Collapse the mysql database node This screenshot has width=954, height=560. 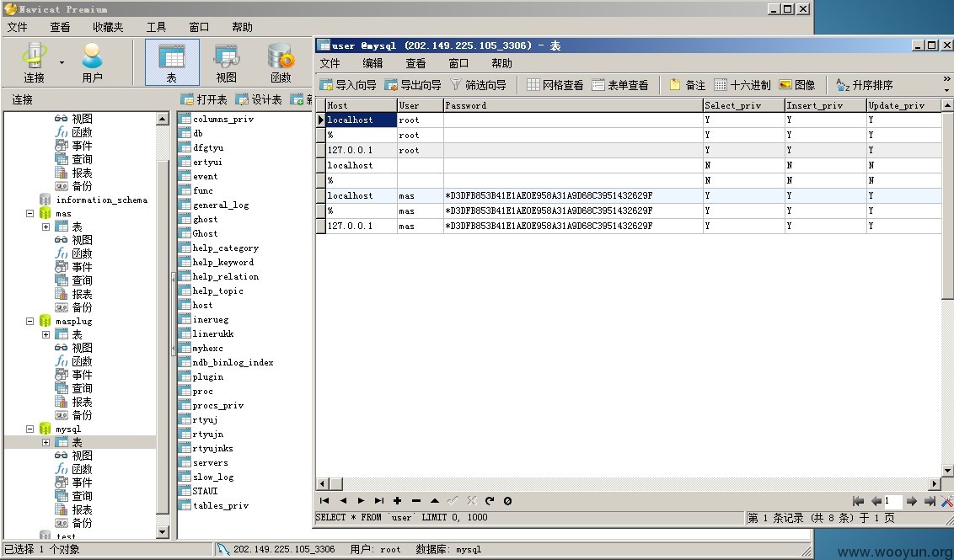[29, 429]
